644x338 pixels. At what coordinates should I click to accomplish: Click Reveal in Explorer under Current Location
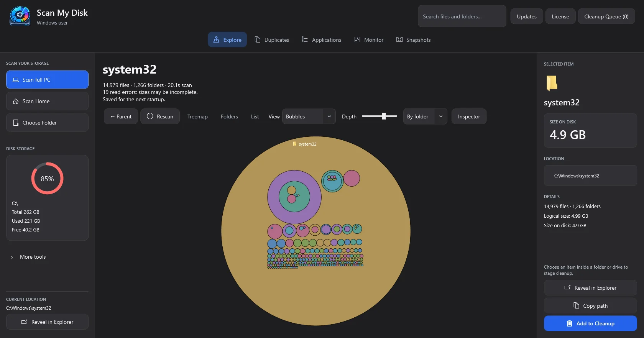(x=47, y=322)
